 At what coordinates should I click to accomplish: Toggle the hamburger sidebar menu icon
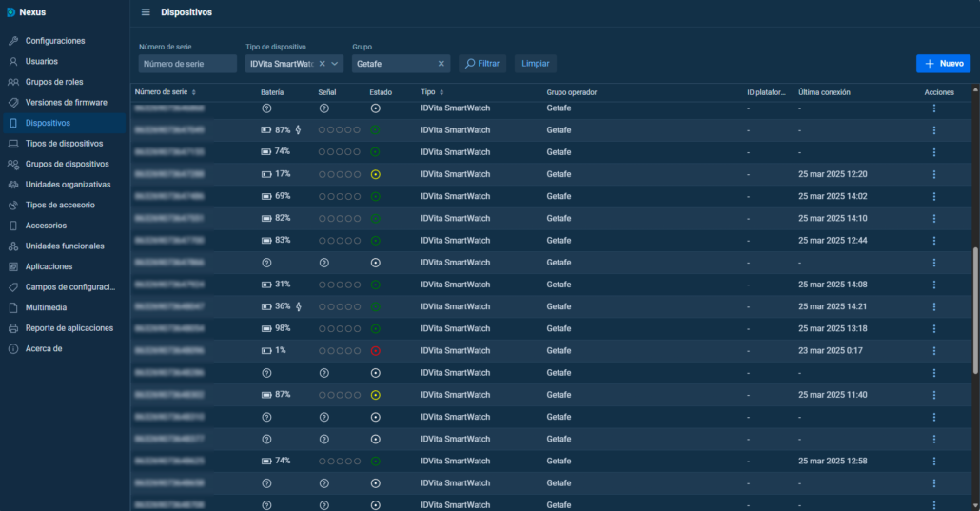(146, 12)
